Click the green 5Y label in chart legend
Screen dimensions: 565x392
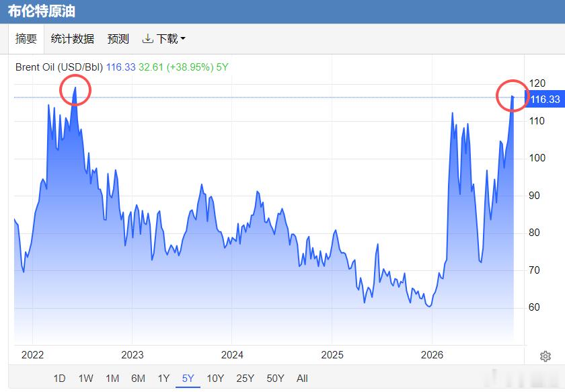click(x=223, y=67)
